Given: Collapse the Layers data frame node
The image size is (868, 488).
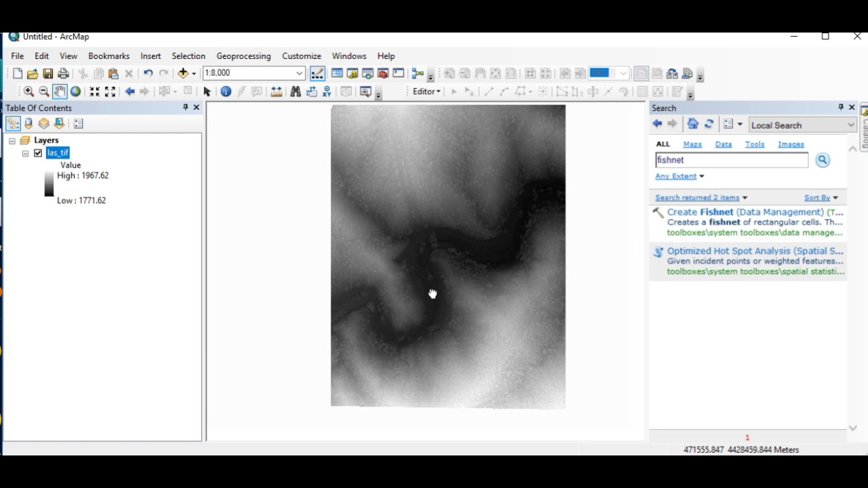Looking at the screenshot, I should click(x=12, y=140).
